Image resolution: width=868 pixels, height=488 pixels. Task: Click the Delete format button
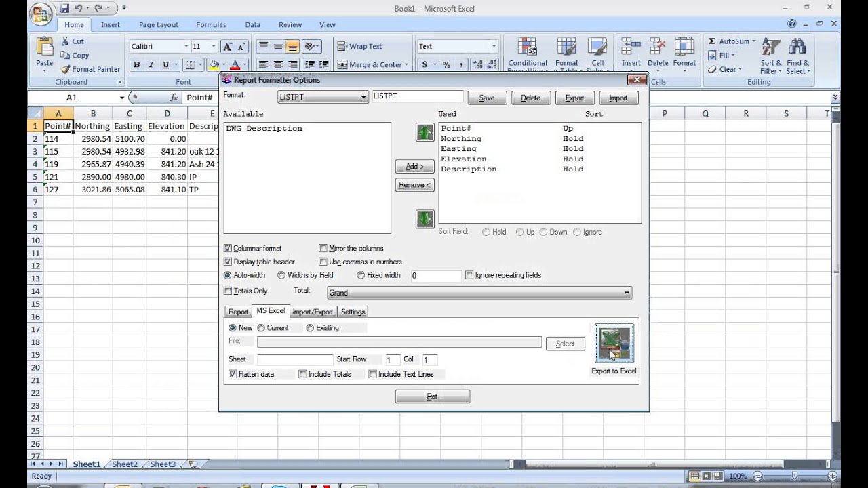click(530, 98)
